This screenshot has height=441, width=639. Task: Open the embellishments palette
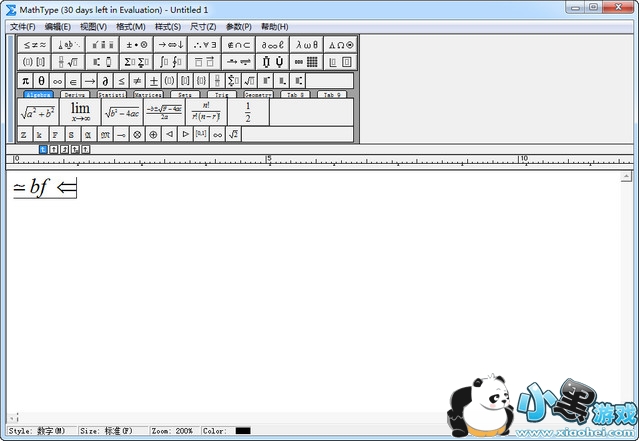[102, 45]
